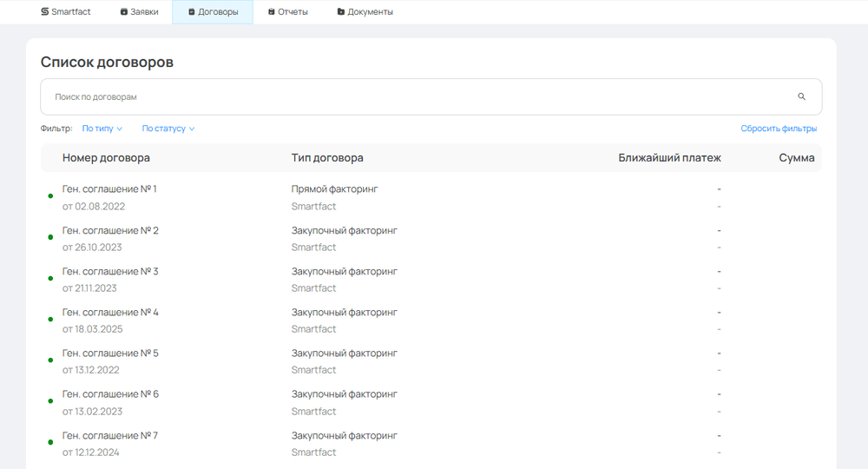868x469 pixels.
Task: Open the Отчеты tab
Action: pyautogui.click(x=287, y=12)
